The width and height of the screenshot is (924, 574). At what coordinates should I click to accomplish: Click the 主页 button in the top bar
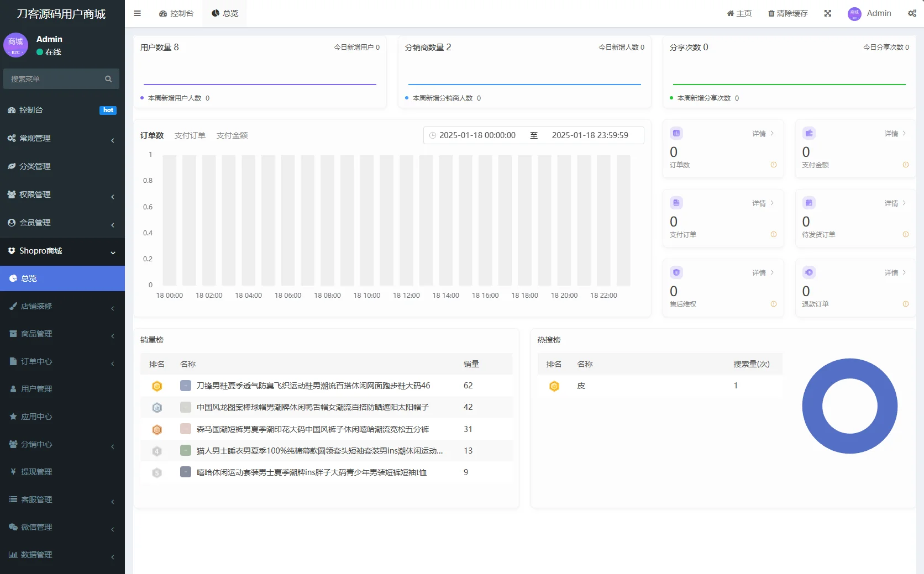[x=739, y=13]
